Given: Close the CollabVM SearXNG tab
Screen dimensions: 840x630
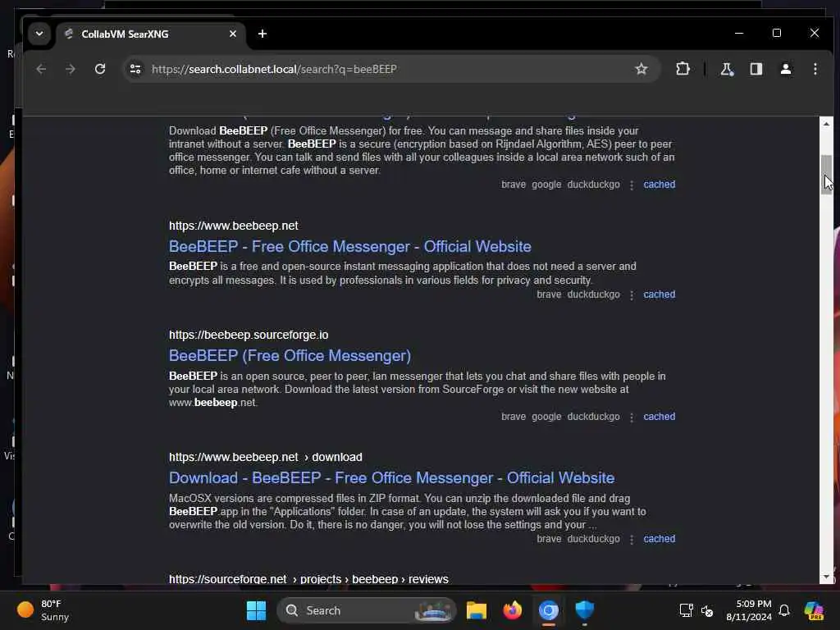Looking at the screenshot, I should (232, 34).
